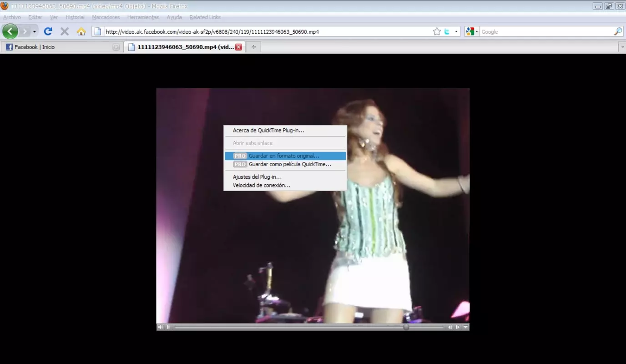Open the Related Links menu

click(x=205, y=17)
